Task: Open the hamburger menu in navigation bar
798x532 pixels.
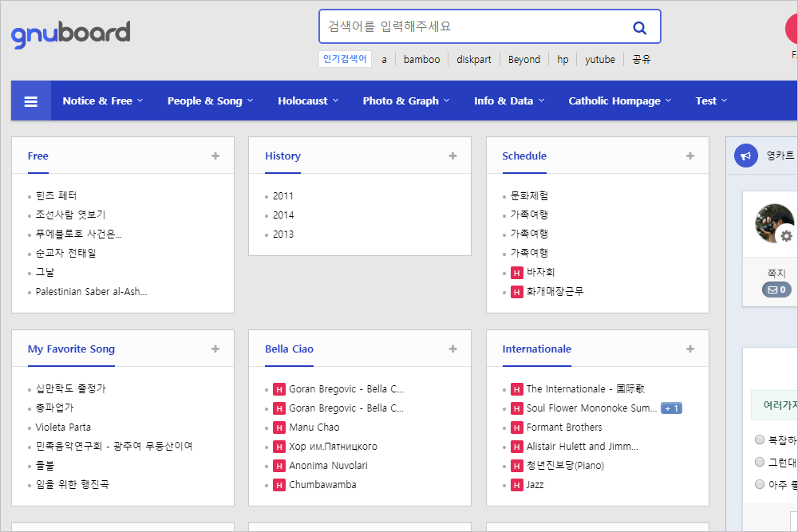Action: click(x=31, y=101)
